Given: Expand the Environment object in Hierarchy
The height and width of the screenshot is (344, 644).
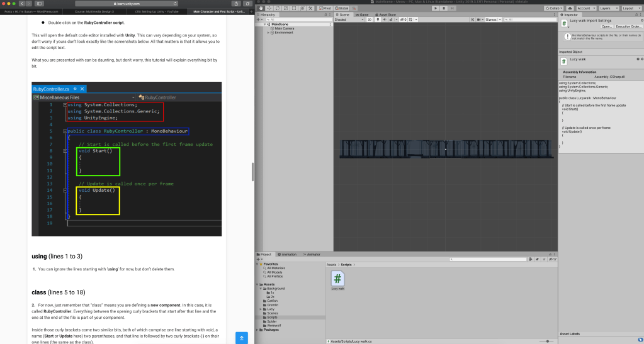Looking at the screenshot, I should coord(269,32).
